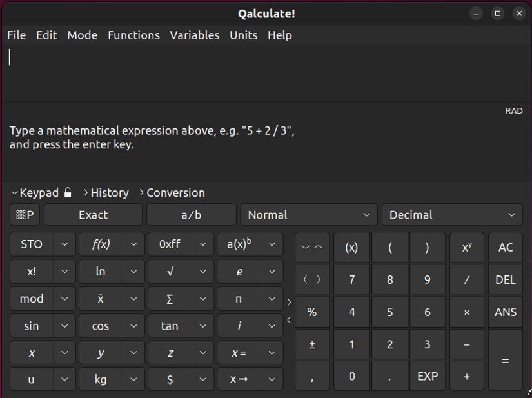Insert the tan function
Screen dimensions: 532x398
pyautogui.click(x=170, y=326)
